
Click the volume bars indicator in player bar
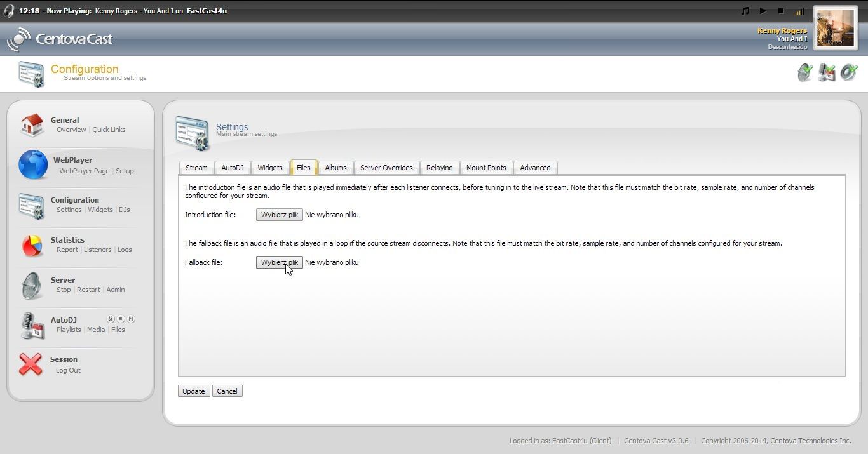click(x=799, y=11)
